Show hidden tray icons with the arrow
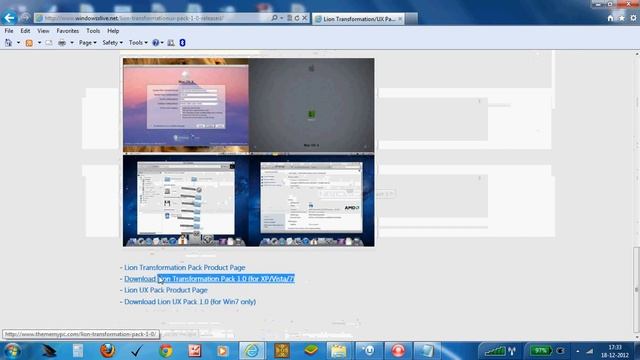The image size is (640, 360). coord(578,351)
